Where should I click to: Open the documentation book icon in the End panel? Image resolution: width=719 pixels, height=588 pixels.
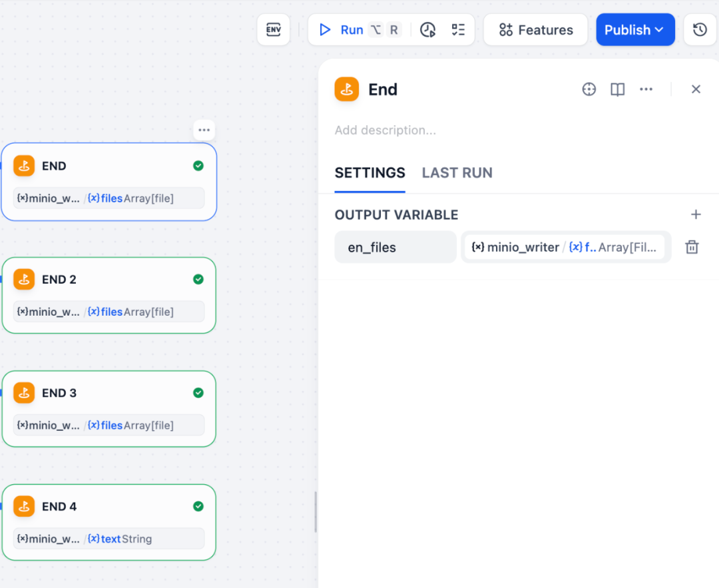tap(617, 89)
